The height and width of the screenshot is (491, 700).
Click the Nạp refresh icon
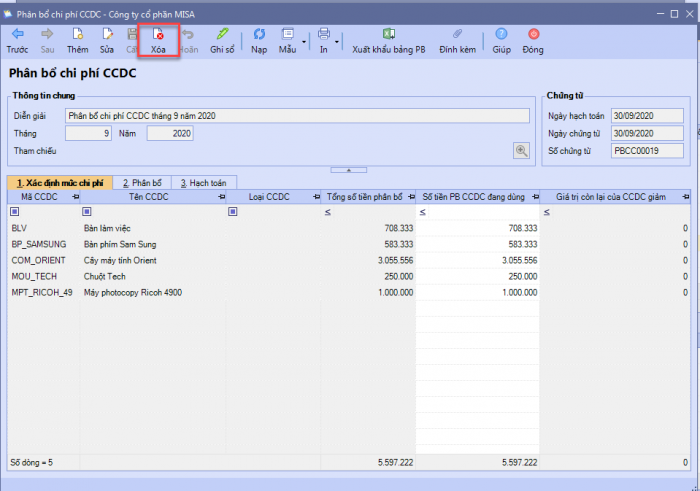tap(259, 35)
